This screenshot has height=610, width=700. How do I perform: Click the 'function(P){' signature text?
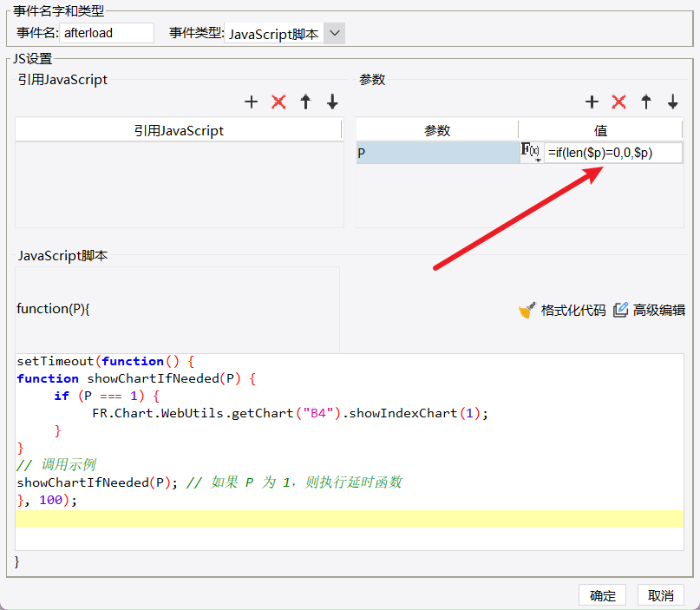(x=53, y=309)
